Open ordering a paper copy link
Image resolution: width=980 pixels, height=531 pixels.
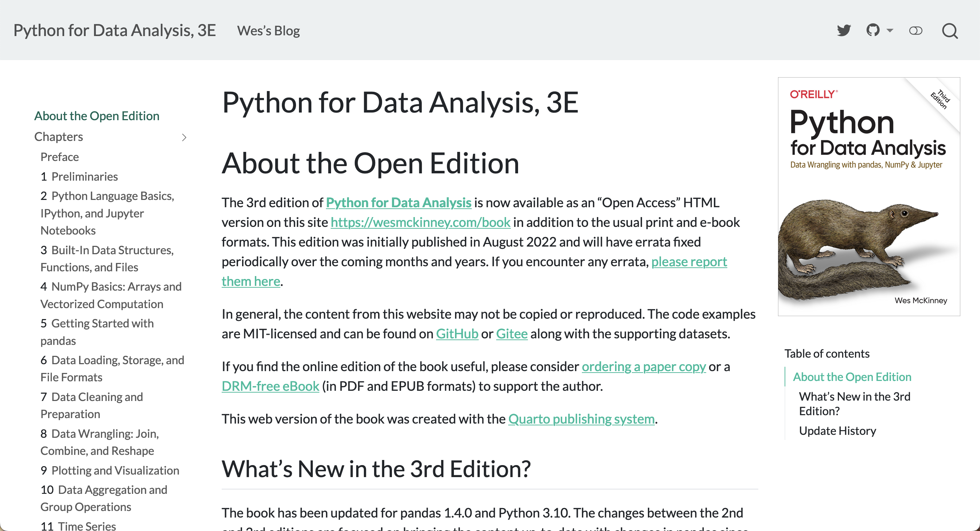(x=644, y=366)
